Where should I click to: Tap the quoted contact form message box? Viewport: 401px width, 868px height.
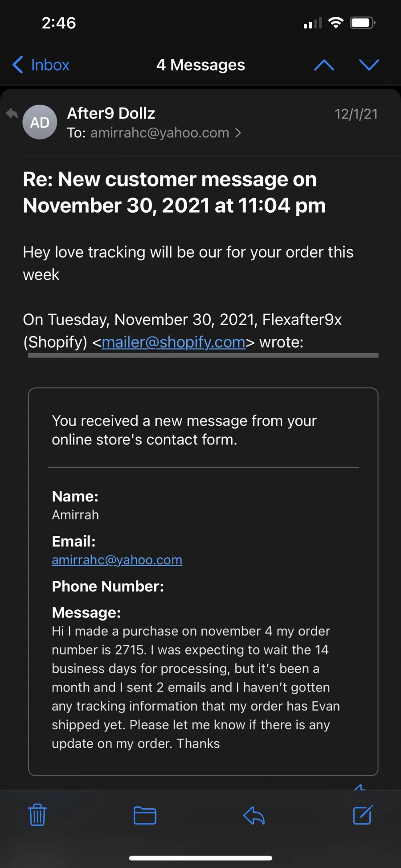click(x=203, y=582)
